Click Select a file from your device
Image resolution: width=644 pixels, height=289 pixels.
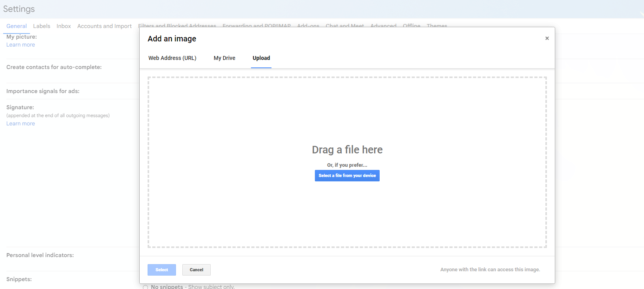click(x=347, y=175)
